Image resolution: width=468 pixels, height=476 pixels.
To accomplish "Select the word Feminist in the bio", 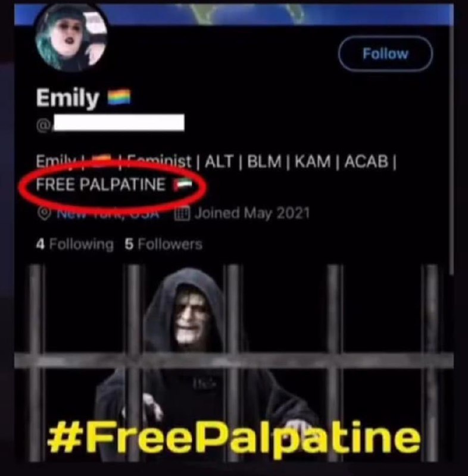I will pyautogui.click(x=159, y=161).
